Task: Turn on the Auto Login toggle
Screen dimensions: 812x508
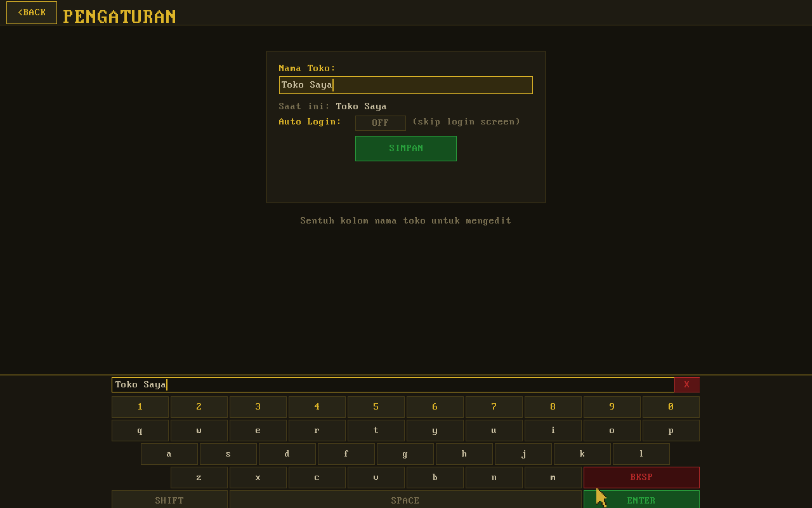Action: (380, 123)
